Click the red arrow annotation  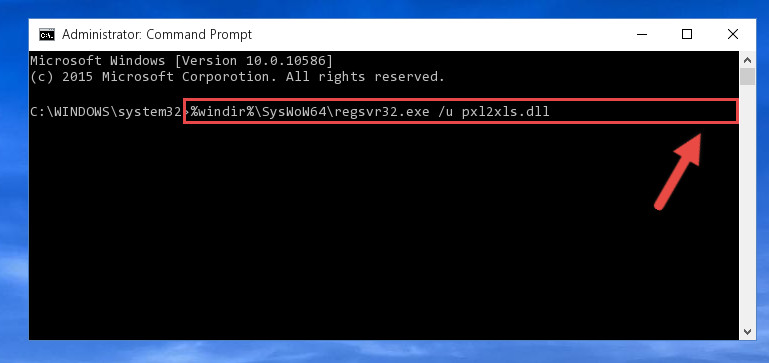click(x=678, y=172)
